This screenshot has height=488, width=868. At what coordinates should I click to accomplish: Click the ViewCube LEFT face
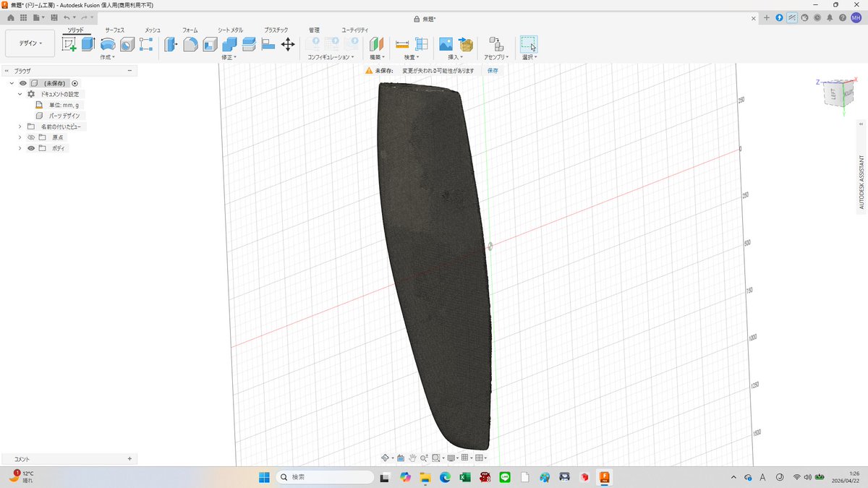coord(833,94)
